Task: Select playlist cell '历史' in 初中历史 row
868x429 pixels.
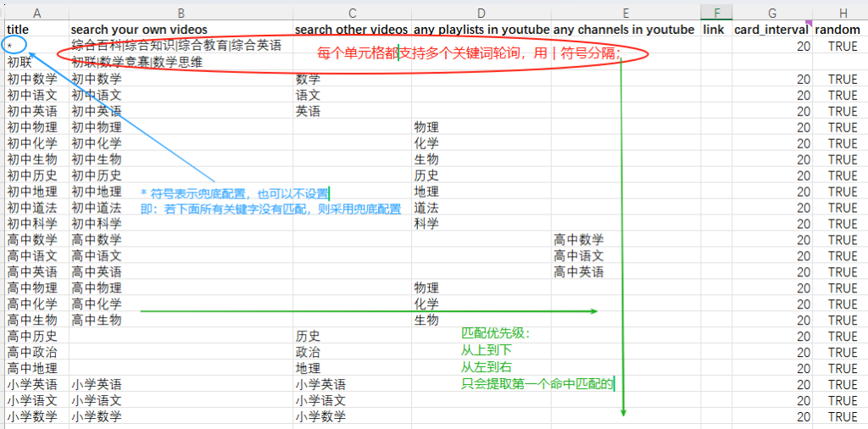Action: (x=481, y=175)
